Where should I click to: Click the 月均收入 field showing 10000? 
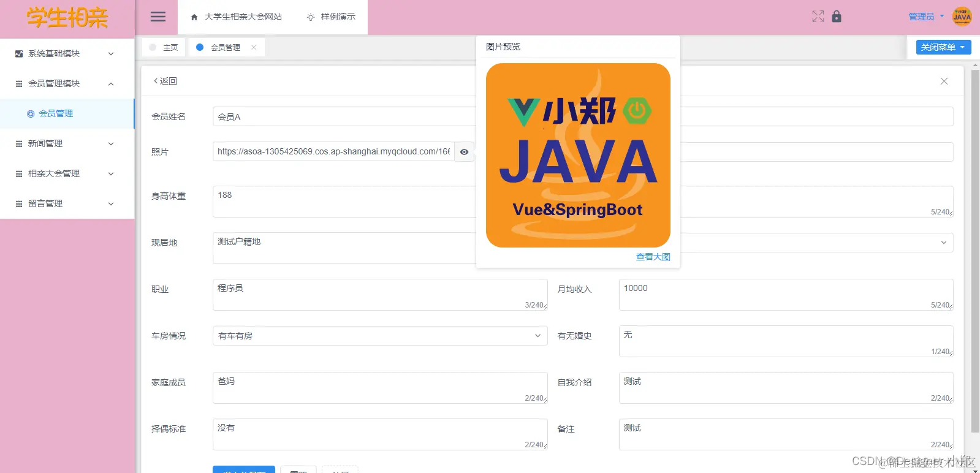click(x=786, y=295)
